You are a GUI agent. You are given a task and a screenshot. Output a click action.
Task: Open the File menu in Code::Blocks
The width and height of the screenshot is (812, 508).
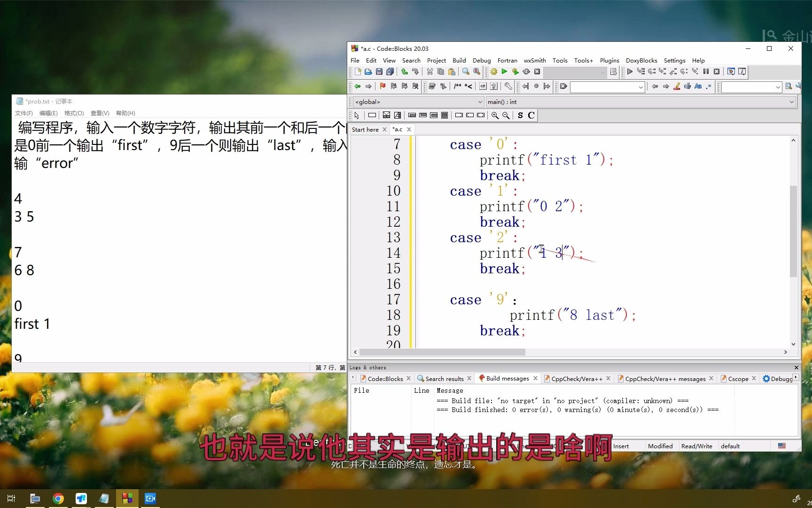point(355,61)
